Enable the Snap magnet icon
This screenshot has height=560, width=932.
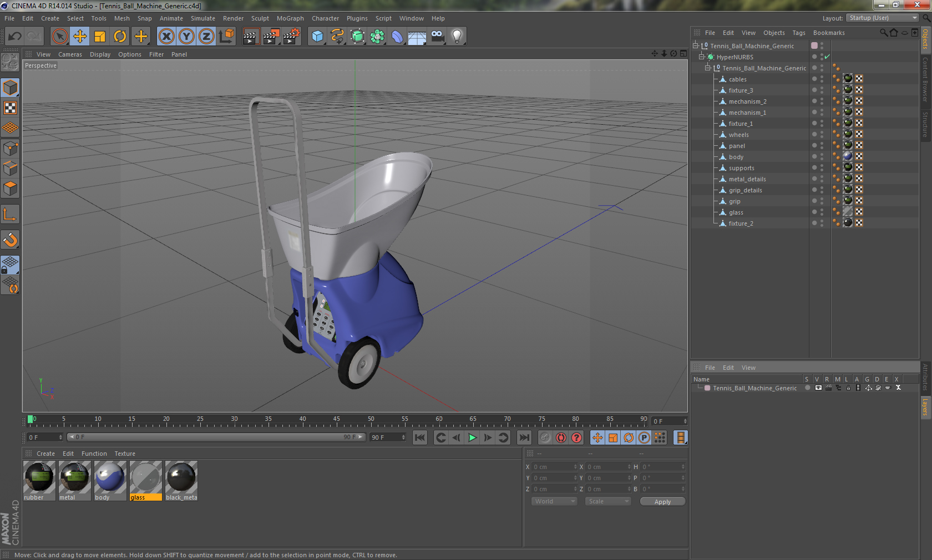[x=10, y=240]
